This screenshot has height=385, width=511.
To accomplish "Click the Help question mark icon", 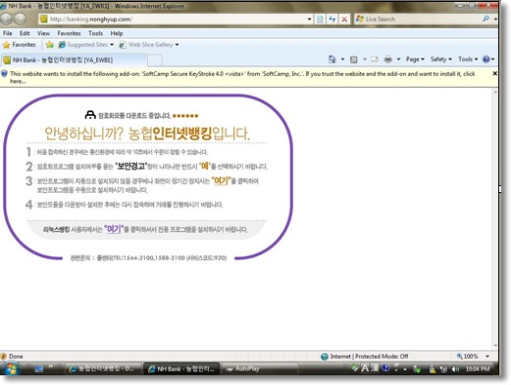I will click(486, 59).
